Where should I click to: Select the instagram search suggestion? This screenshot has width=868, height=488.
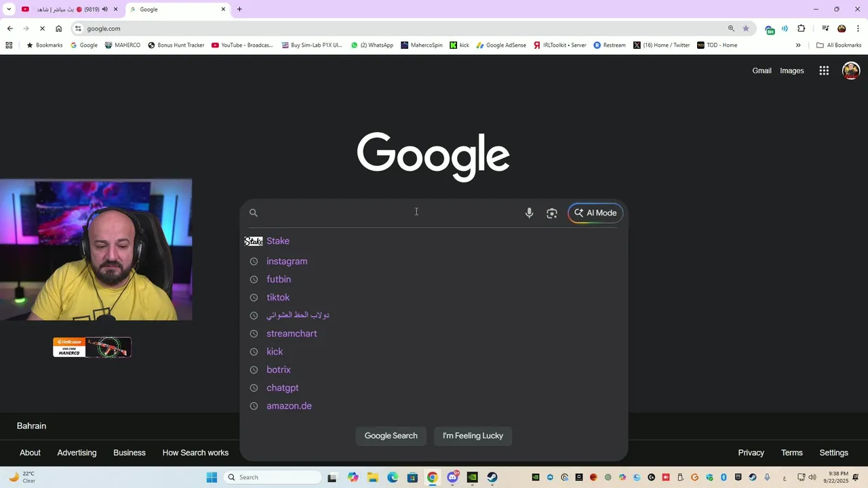(x=434, y=262)
